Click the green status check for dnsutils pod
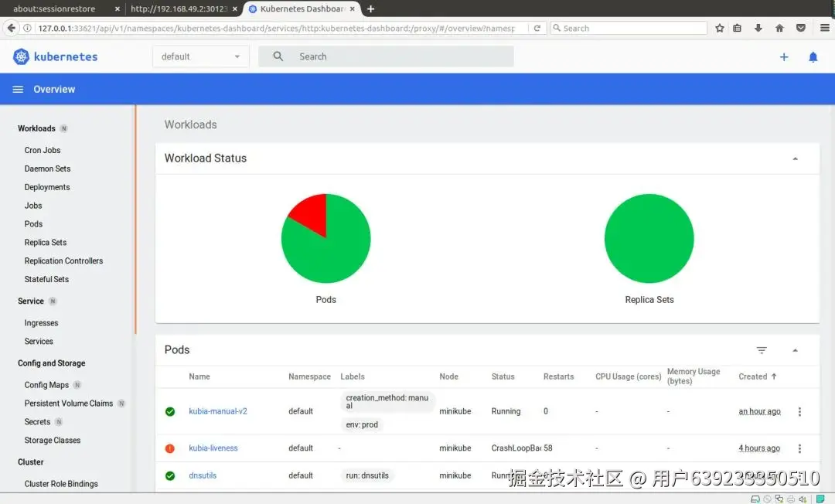Viewport: 835px width, 504px height. pos(170,475)
